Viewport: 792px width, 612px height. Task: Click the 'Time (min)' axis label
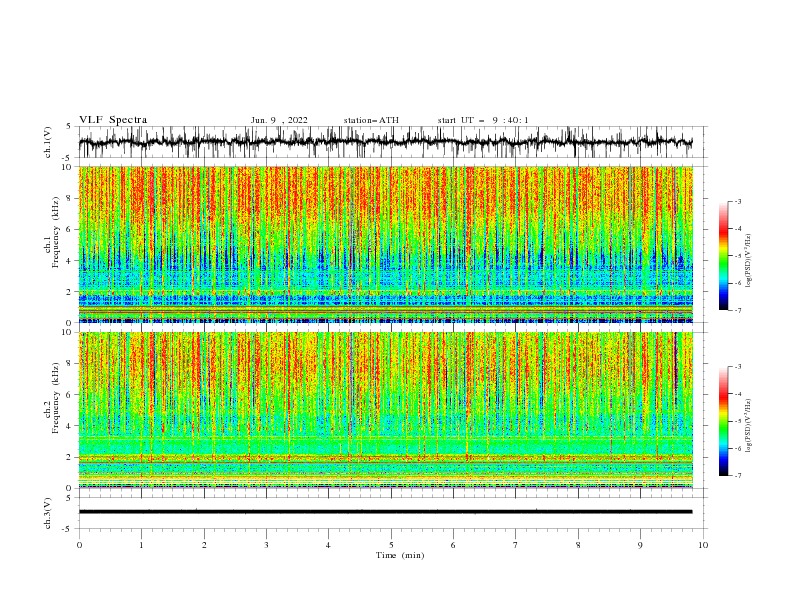[400, 555]
